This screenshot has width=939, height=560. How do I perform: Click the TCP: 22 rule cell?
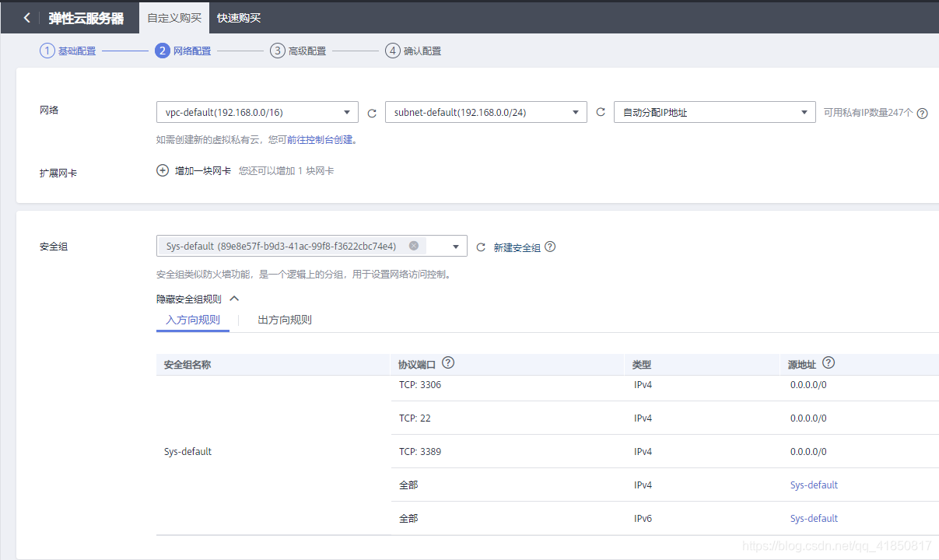click(x=415, y=418)
